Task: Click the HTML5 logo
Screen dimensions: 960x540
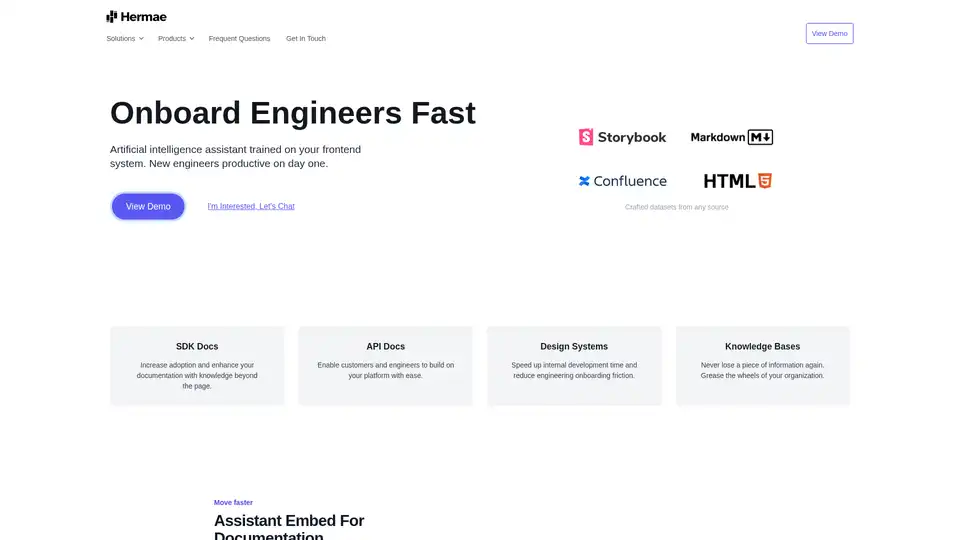Action: click(x=737, y=181)
